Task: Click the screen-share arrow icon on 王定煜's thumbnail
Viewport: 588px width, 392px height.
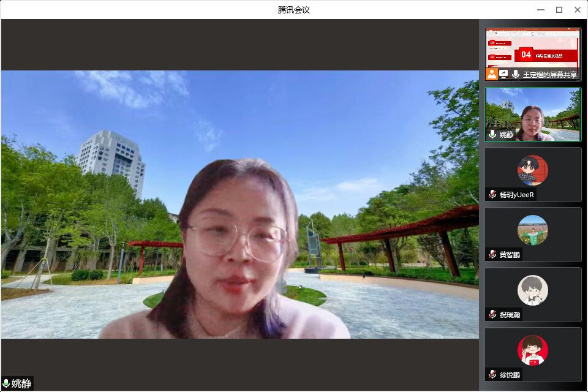Action: tap(503, 74)
